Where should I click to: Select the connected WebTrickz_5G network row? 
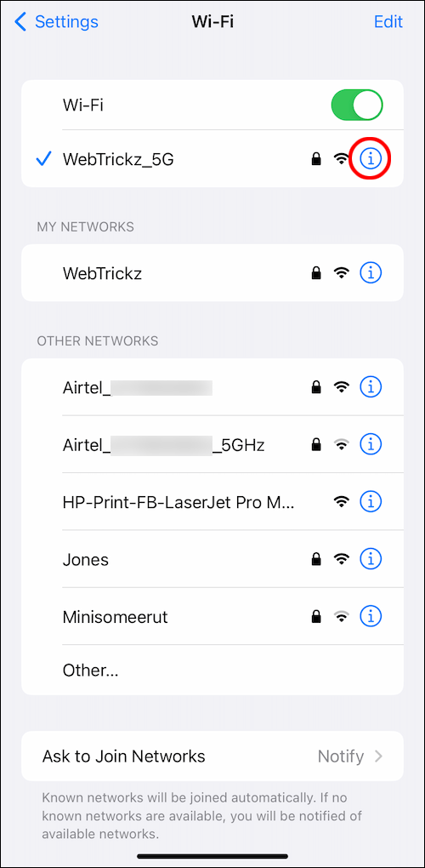[x=212, y=159]
